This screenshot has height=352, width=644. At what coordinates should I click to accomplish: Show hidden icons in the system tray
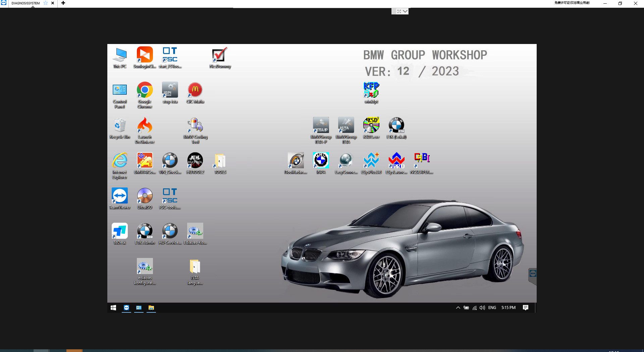click(458, 308)
